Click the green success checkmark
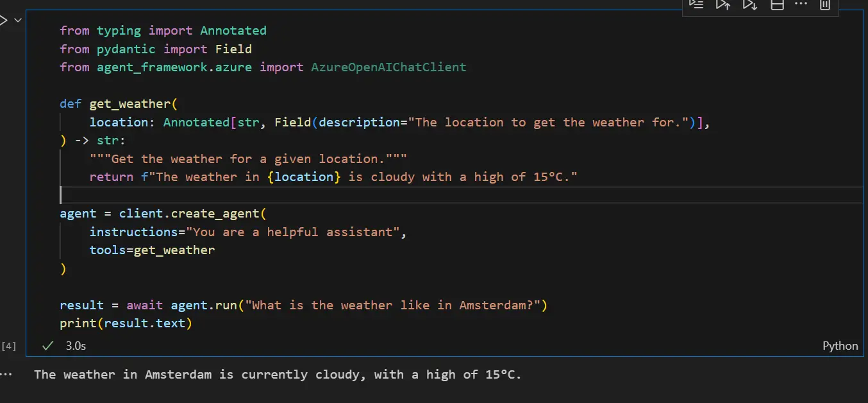Image resolution: width=868 pixels, height=403 pixels. 47,345
